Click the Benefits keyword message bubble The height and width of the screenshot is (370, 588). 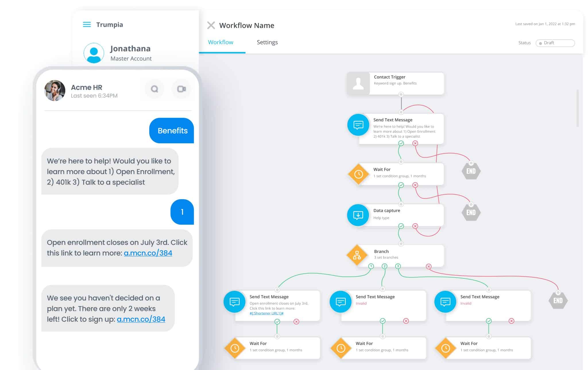[x=173, y=130]
